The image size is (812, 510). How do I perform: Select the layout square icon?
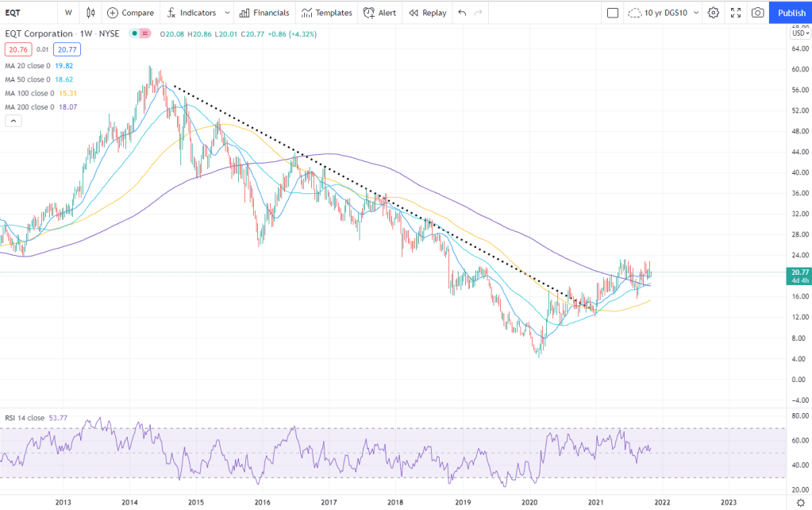(612, 13)
